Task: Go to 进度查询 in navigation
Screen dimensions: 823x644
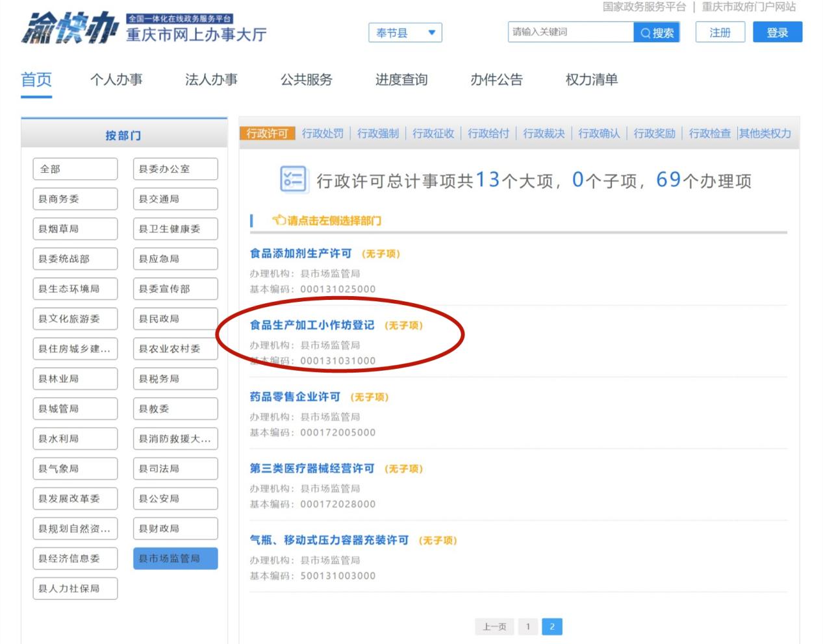Action: (x=401, y=80)
